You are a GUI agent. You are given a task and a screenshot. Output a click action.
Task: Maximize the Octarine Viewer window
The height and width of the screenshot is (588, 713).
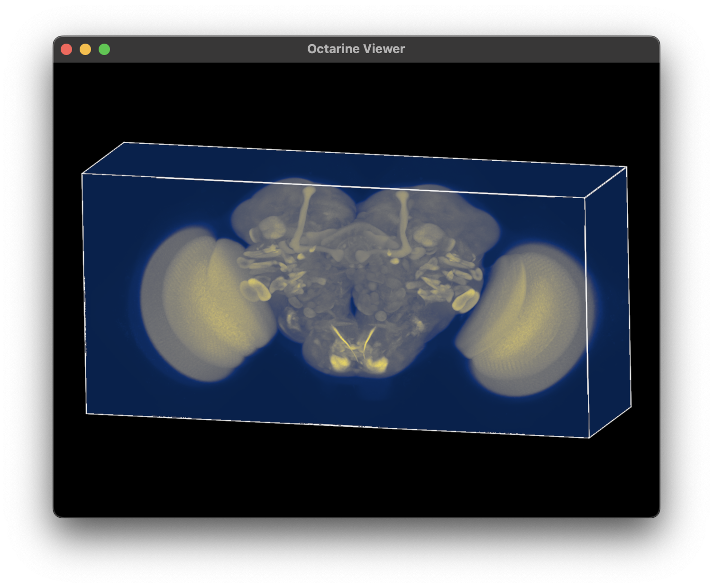pyautogui.click(x=104, y=49)
